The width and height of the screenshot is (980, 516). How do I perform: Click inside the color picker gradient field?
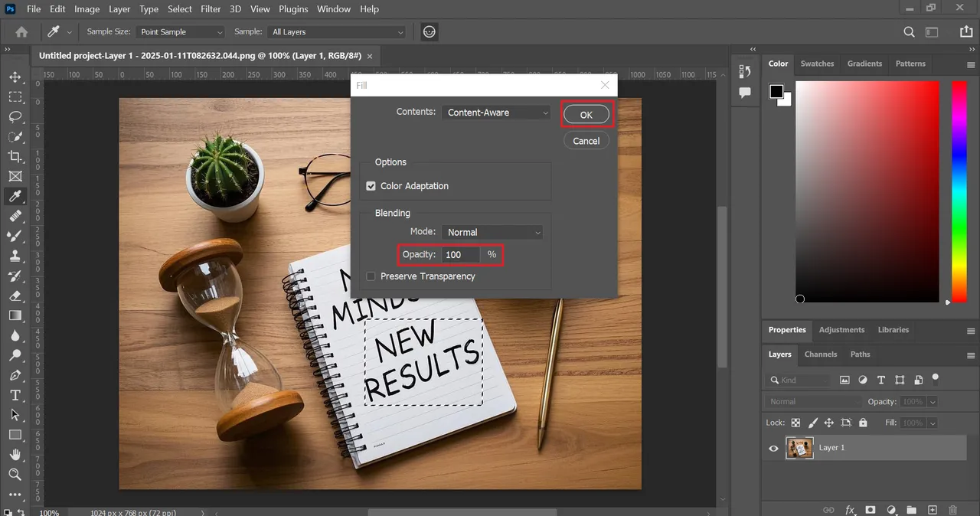(x=867, y=191)
